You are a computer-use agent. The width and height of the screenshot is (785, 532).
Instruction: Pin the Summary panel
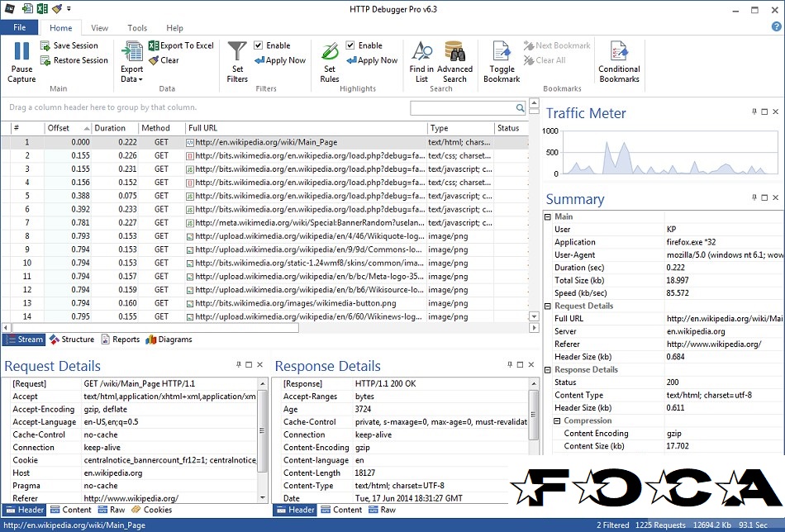(754, 197)
